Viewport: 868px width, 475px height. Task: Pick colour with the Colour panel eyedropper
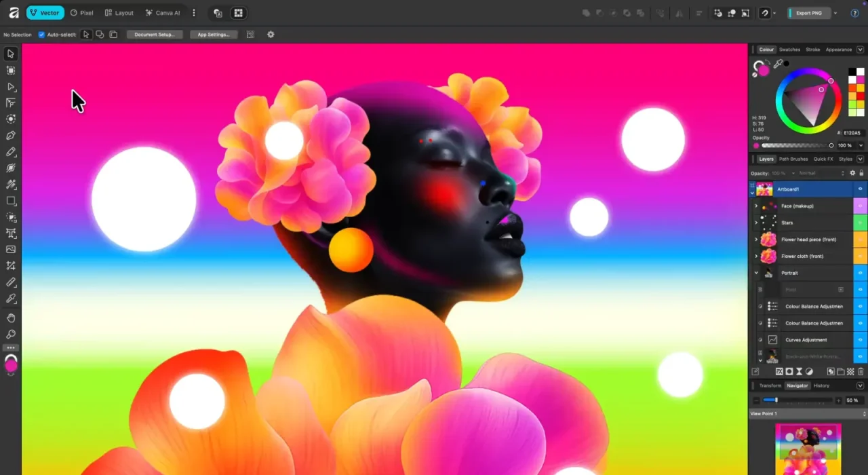pos(778,64)
